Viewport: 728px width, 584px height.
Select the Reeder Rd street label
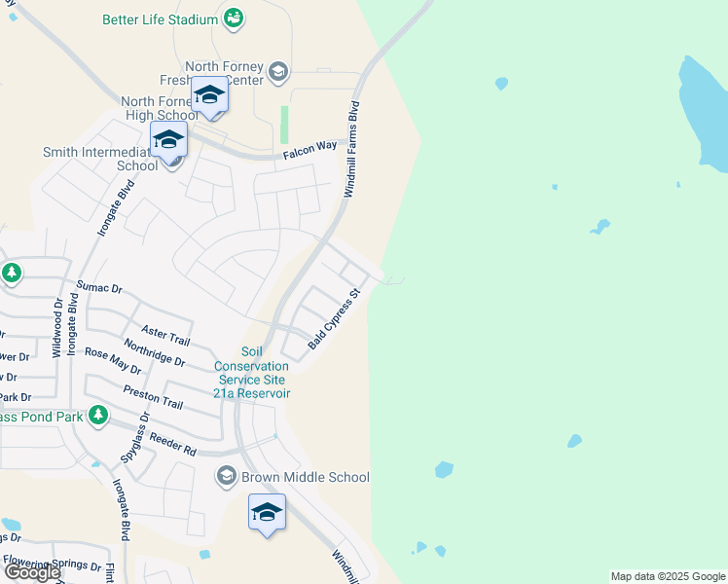[x=172, y=444]
